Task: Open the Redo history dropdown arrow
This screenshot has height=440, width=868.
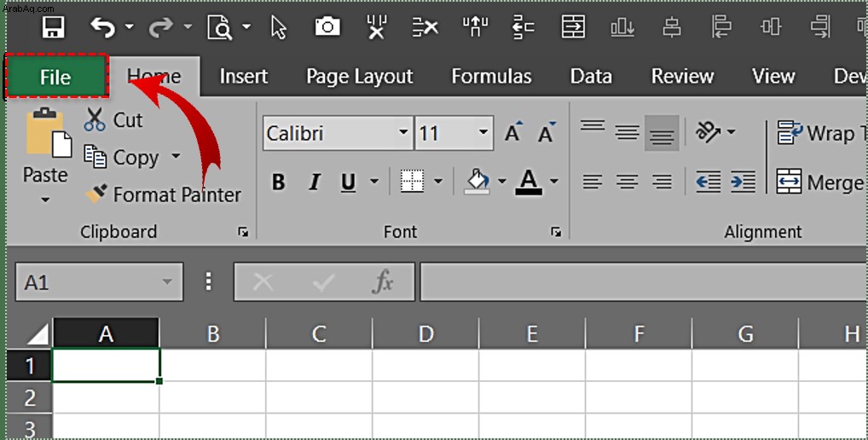Action: 188,26
